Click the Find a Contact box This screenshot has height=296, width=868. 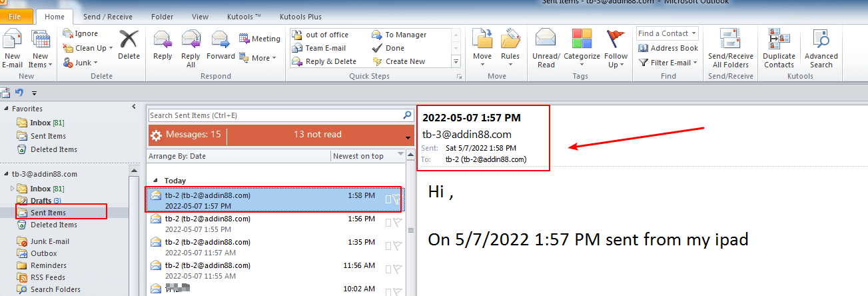tap(667, 33)
